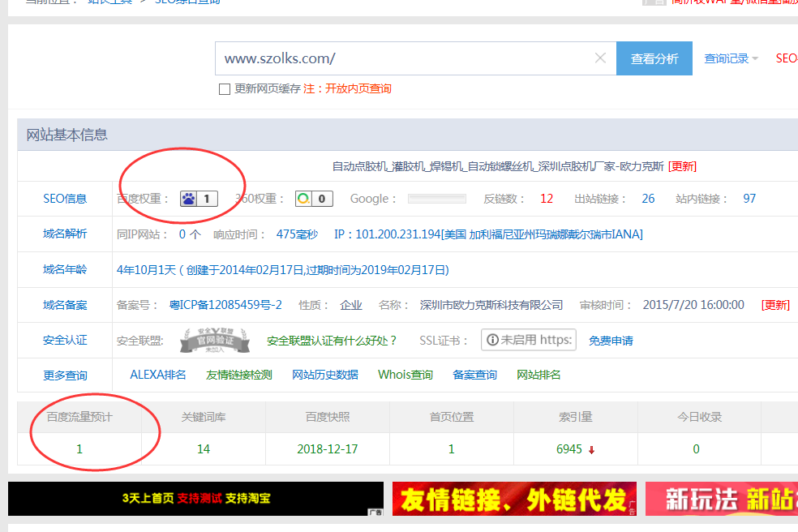Click 更新 link next to site title

click(x=682, y=166)
